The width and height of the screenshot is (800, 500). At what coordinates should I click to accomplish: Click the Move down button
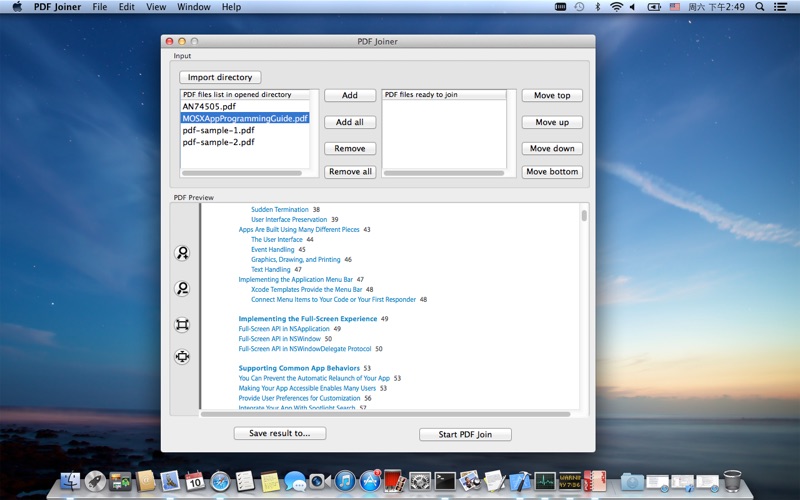coord(552,148)
